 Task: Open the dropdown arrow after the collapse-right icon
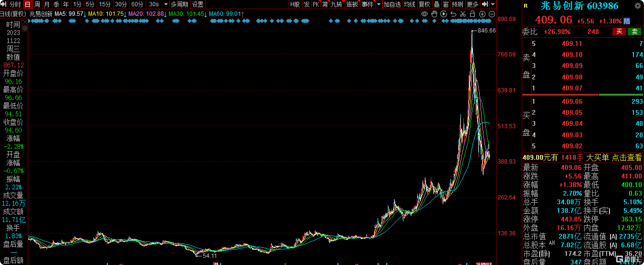pos(493,4)
